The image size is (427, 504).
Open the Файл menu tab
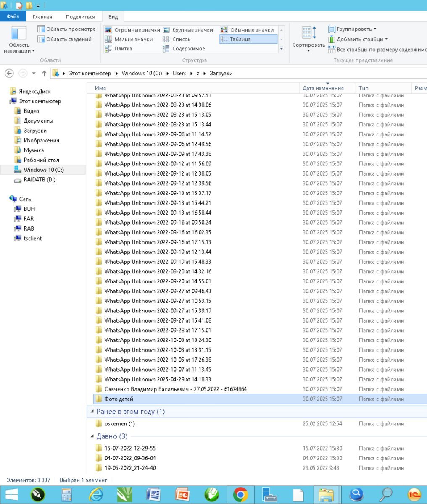click(13, 17)
